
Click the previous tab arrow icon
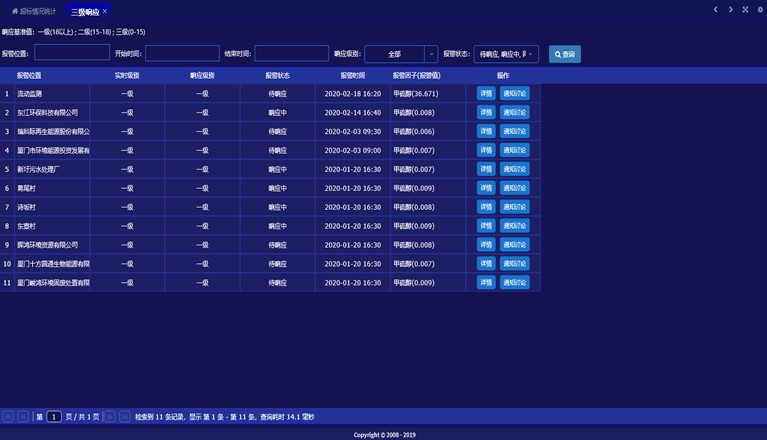click(716, 10)
